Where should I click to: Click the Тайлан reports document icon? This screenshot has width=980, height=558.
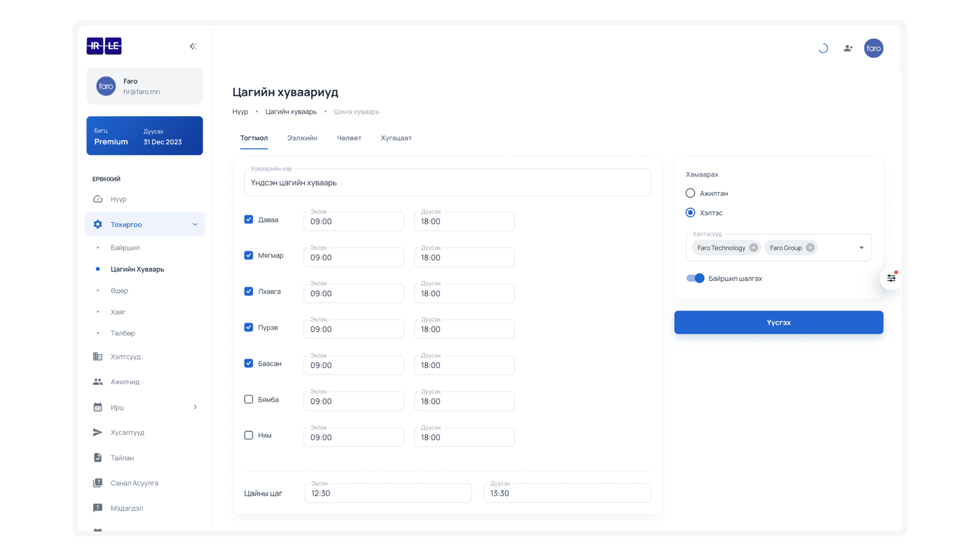(x=97, y=458)
